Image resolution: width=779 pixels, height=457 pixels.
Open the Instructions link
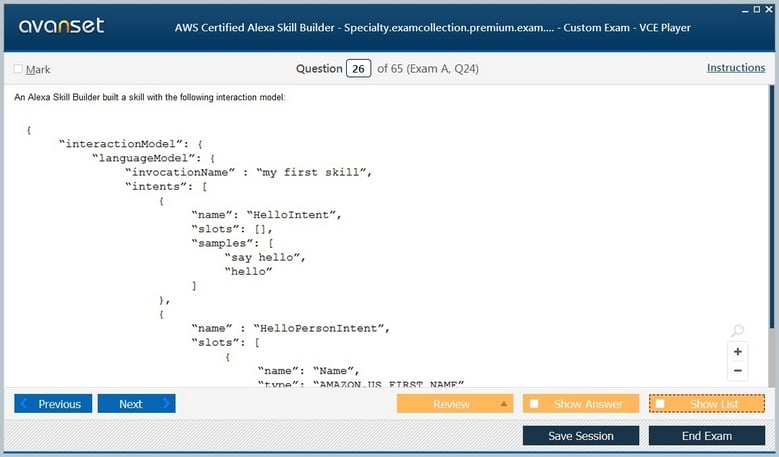[x=736, y=68]
